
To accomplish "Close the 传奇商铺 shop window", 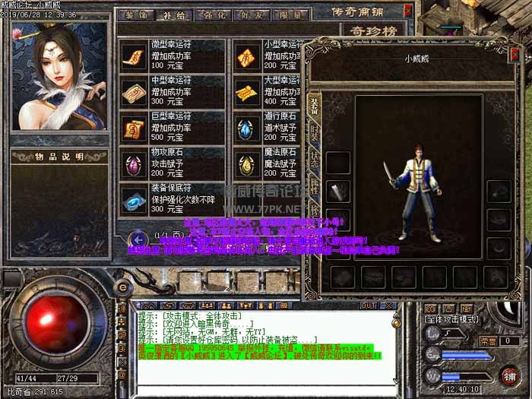I will tap(408, 11).
